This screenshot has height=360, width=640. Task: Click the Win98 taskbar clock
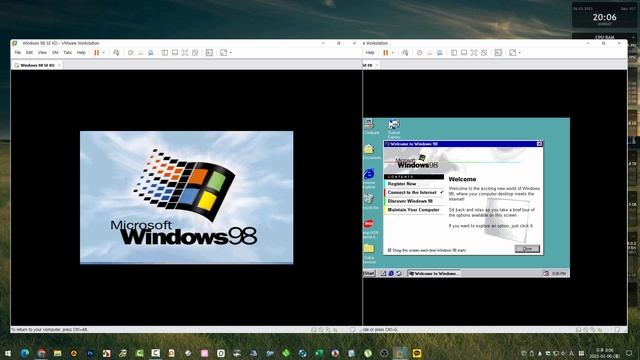pyautogui.click(x=559, y=273)
